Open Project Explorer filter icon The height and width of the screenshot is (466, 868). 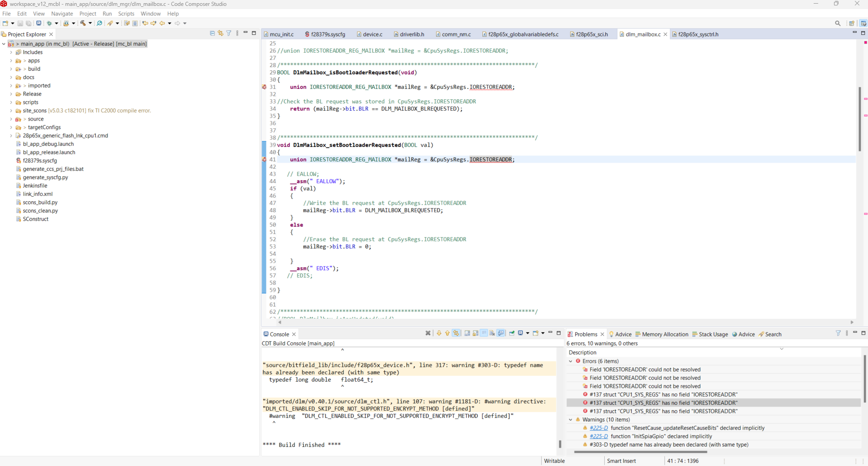pos(229,34)
